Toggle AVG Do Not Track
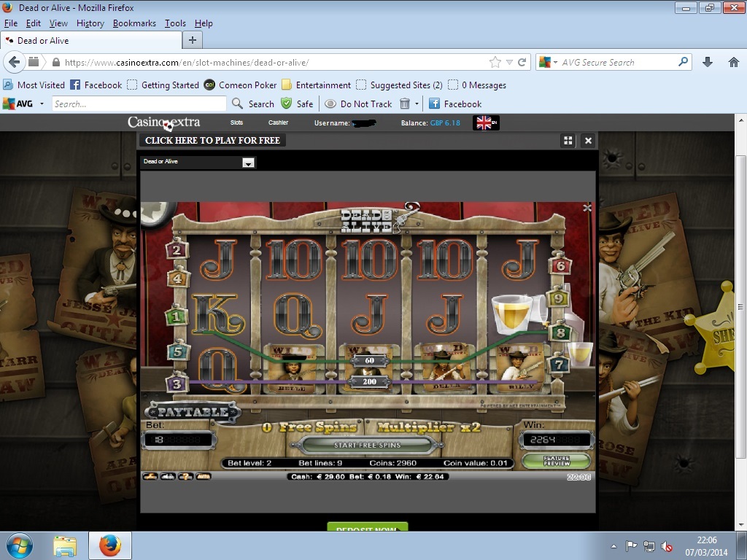The width and height of the screenshot is (747, 560). 358,104
